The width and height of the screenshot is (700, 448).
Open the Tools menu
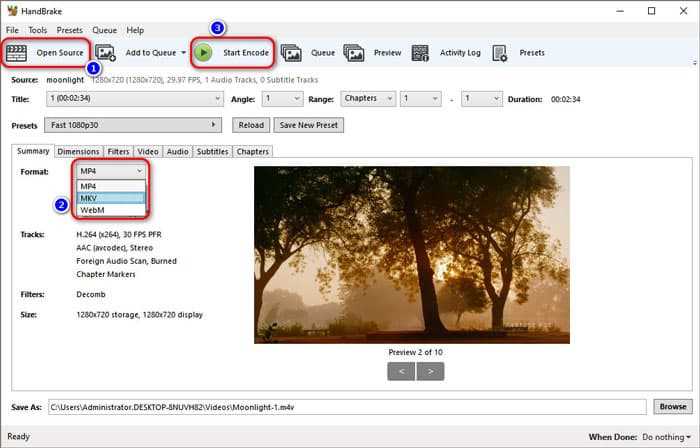click(37, 30)
